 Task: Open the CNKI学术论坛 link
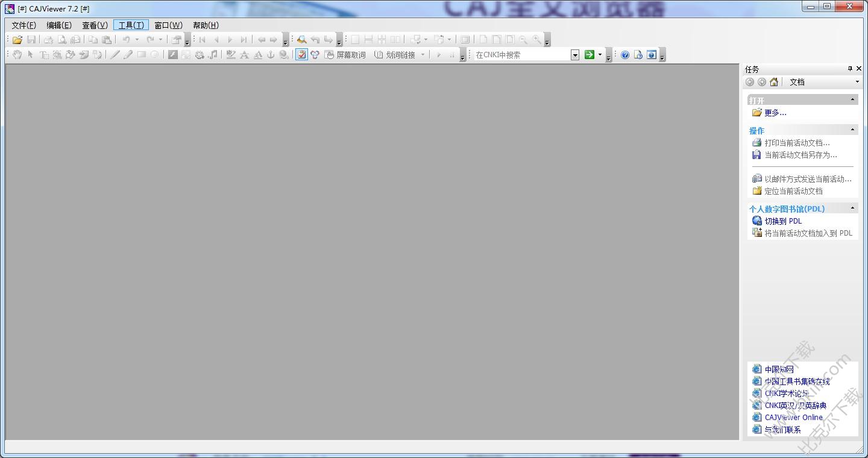point(787,394)
